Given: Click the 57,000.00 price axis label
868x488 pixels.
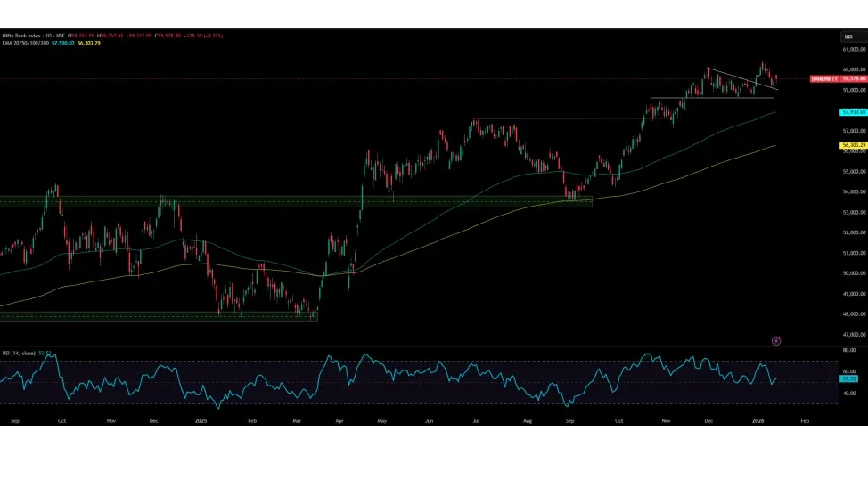Looking at the screenshot, I should pos(854,131).
